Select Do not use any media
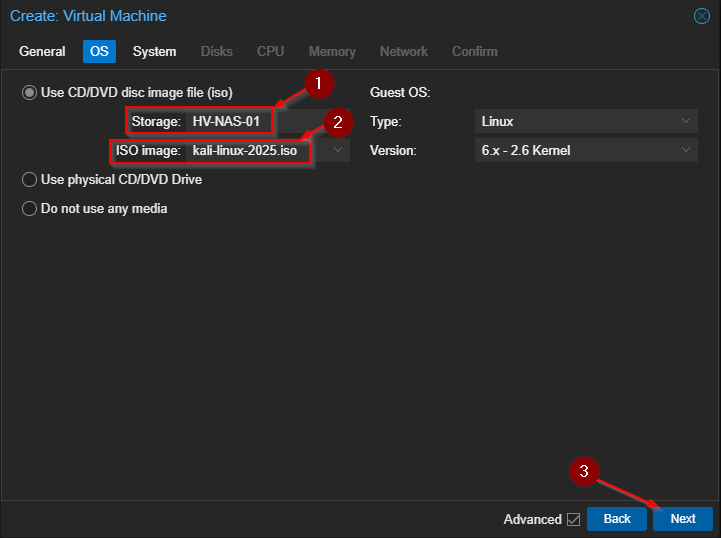This screenshot has width=721, height=538. [x=29, y=209]
